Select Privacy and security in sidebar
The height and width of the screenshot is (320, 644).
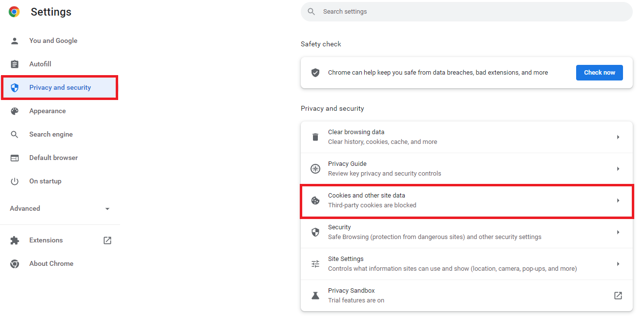(x=60, y=88)
